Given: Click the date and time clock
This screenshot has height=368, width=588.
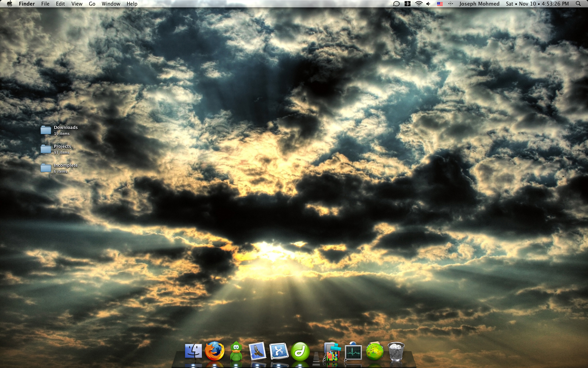Looking at the screenshot, I should point(537,4).
